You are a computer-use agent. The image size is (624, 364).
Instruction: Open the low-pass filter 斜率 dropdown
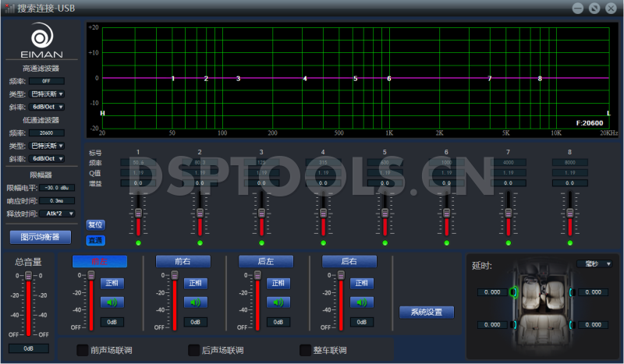coord(47,158)
